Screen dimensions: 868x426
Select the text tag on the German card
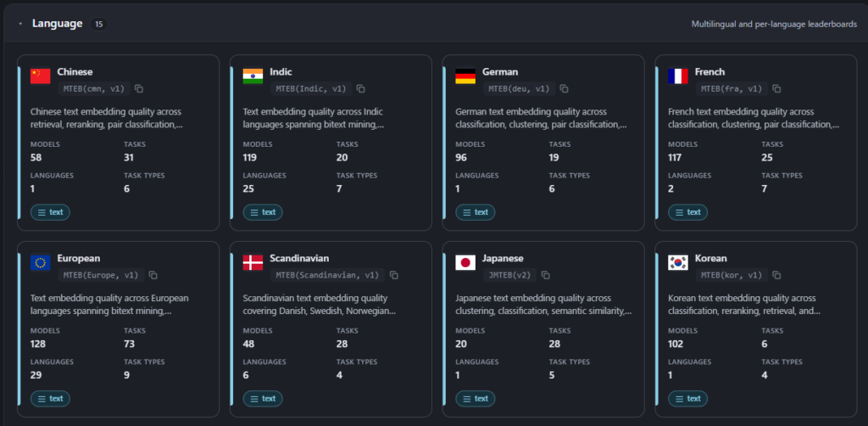[x=475, y=212]
